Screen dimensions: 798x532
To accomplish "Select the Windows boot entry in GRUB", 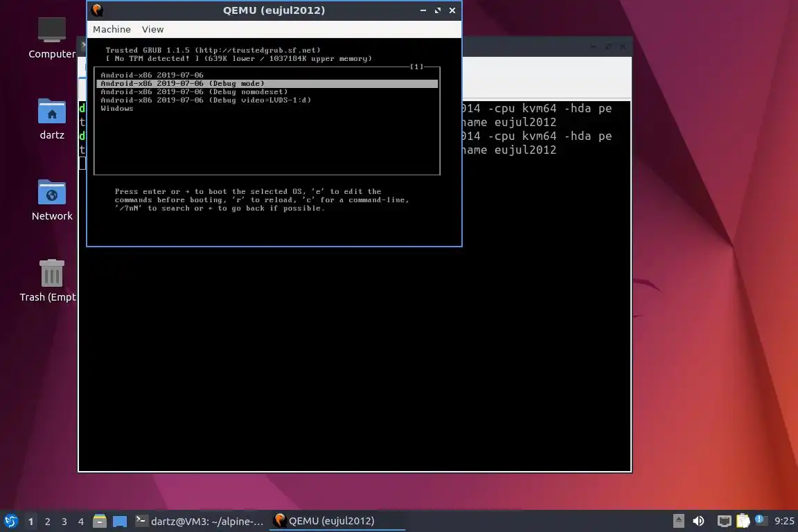I will (267, 109).
